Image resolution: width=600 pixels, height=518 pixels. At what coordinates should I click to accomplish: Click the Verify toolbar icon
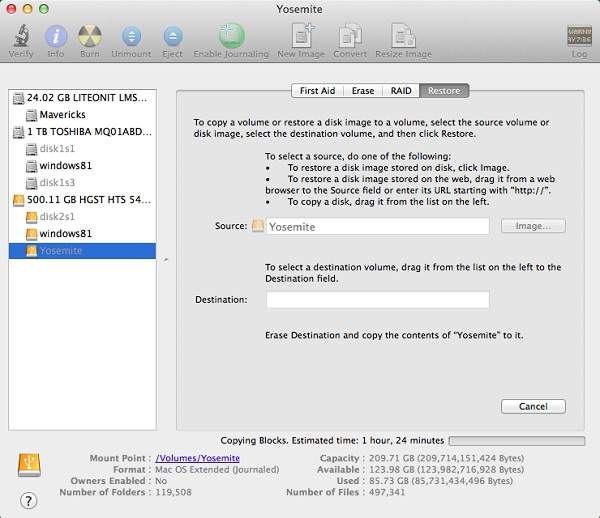(21, 37)
